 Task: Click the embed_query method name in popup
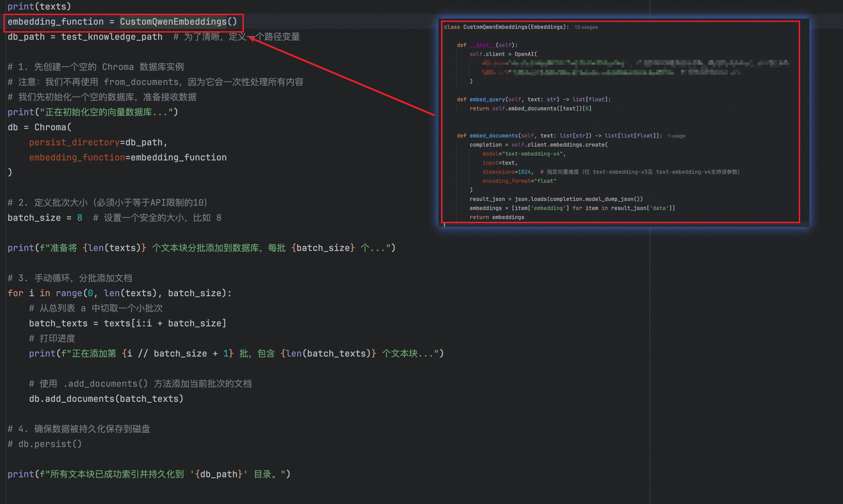487,99
